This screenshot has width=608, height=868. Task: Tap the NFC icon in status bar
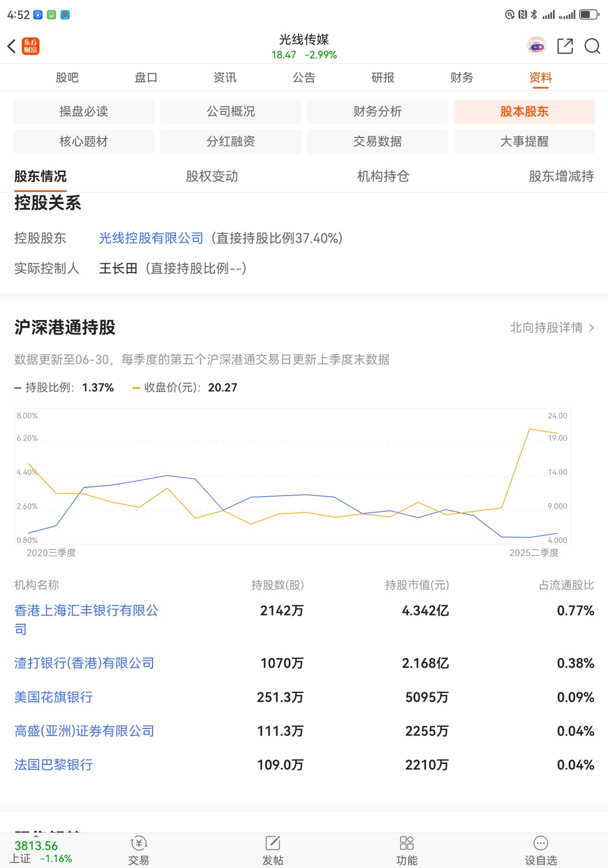point(522,15)
